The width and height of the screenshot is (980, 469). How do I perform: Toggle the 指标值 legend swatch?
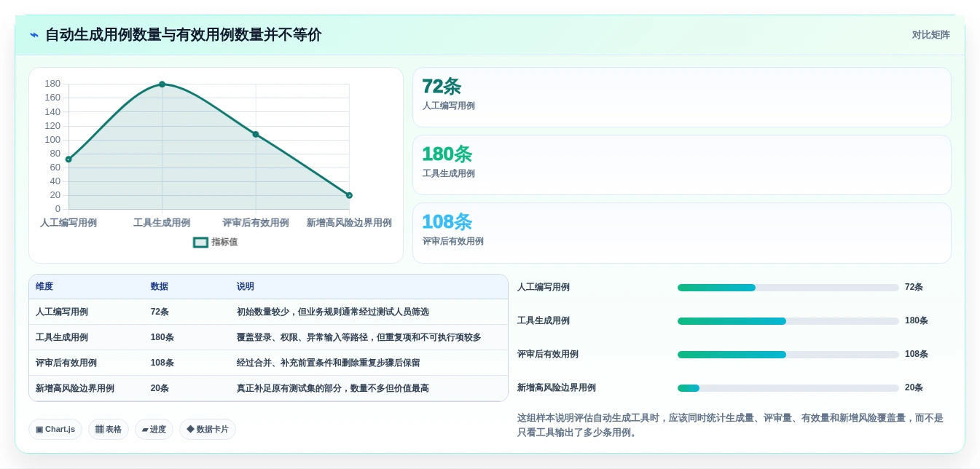200,243
